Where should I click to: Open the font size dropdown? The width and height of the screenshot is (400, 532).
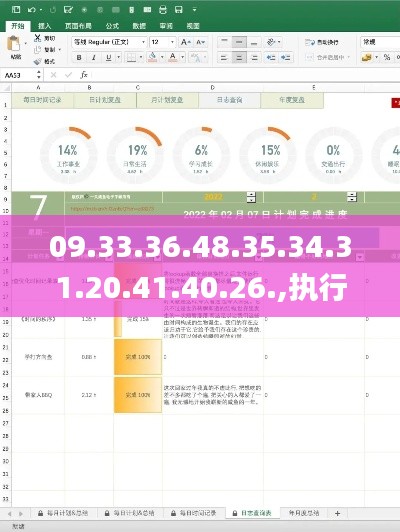click(x=172, y=42)
